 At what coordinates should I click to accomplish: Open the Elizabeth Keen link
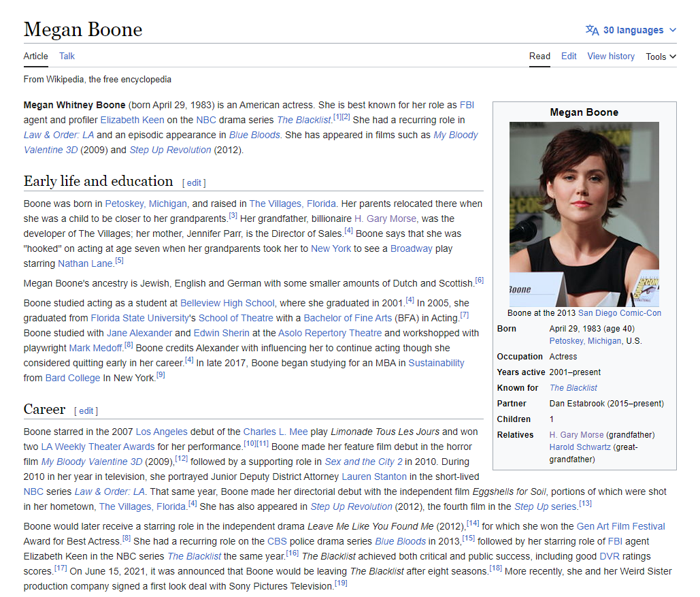132,120
